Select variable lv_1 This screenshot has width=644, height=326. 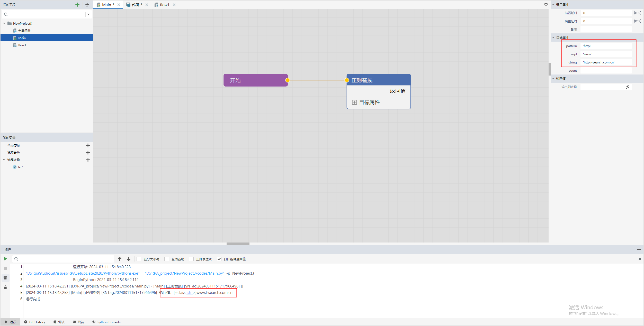click(x=21, y=167)
